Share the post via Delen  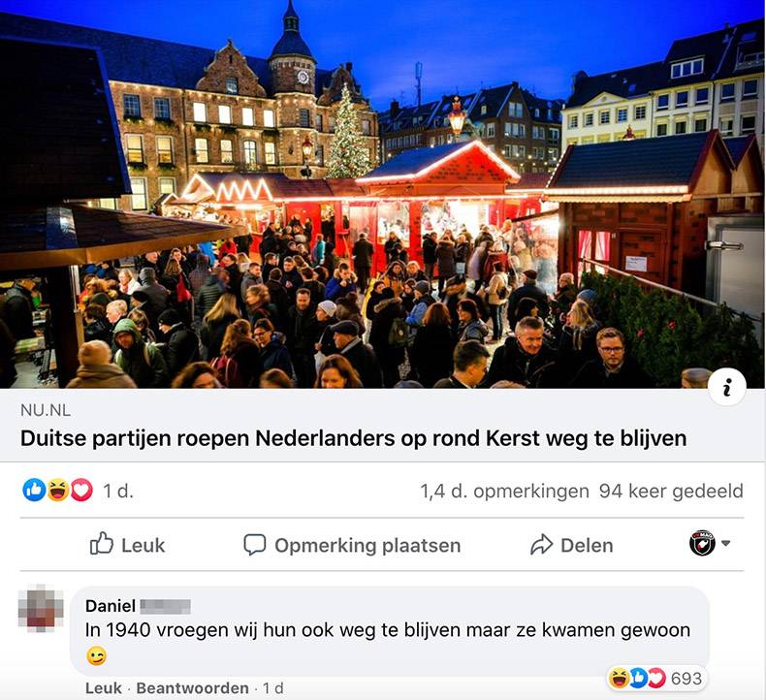coord(571,545)
